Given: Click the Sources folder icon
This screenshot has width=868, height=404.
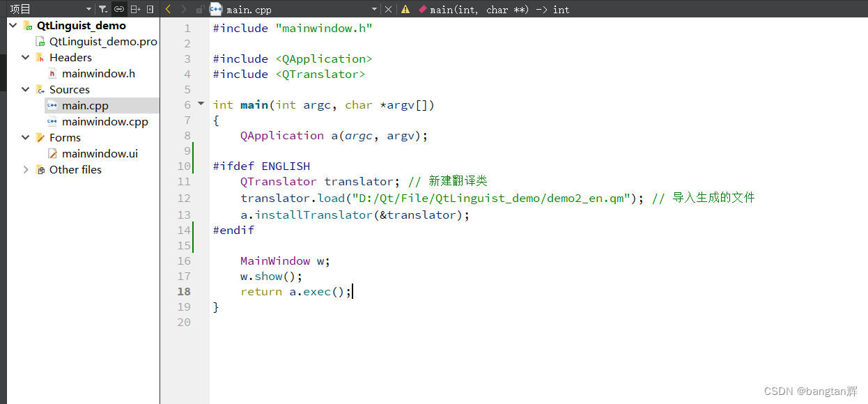Looking at the screenshot, I should (40, 89).
